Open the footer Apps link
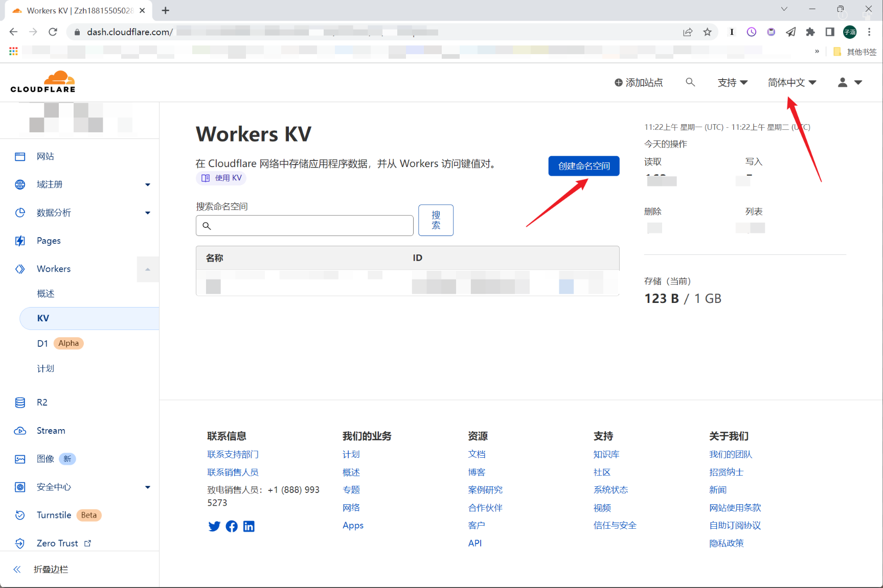 353,525
